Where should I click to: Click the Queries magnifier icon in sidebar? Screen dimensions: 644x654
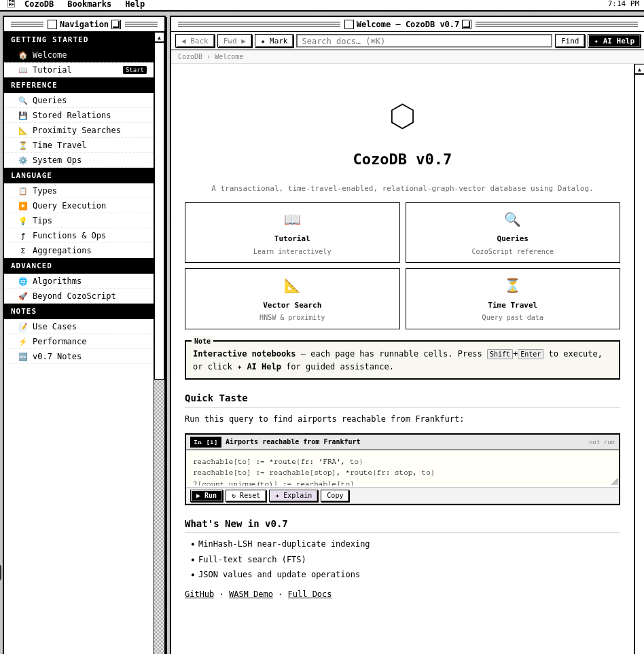[23, 101]
